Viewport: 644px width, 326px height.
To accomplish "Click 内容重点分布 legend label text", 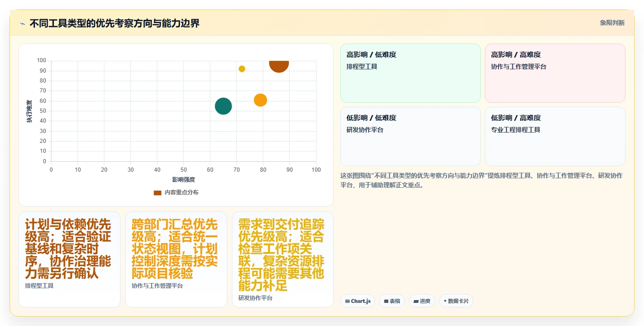I will 181,192.
